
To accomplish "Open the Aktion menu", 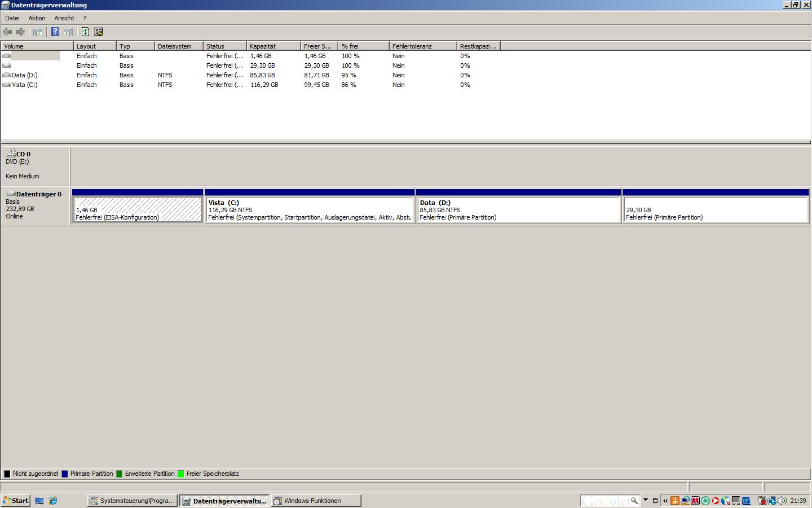I will 37,18.
